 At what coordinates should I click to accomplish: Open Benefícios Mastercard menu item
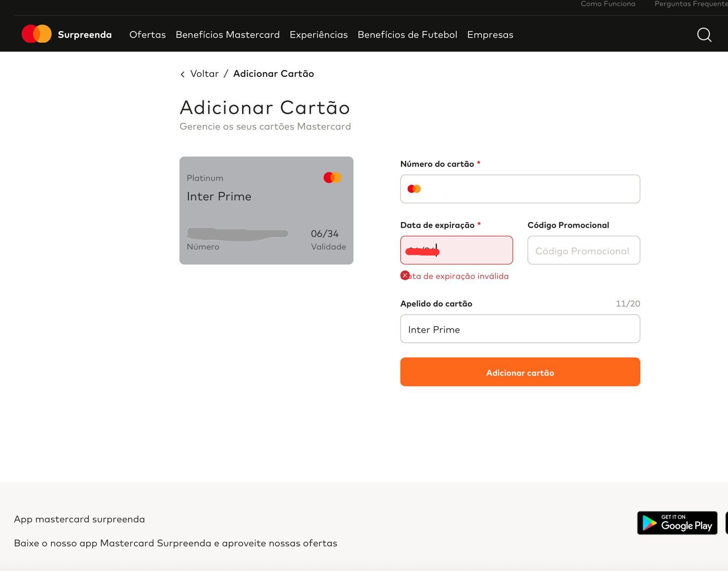[227, 35]
